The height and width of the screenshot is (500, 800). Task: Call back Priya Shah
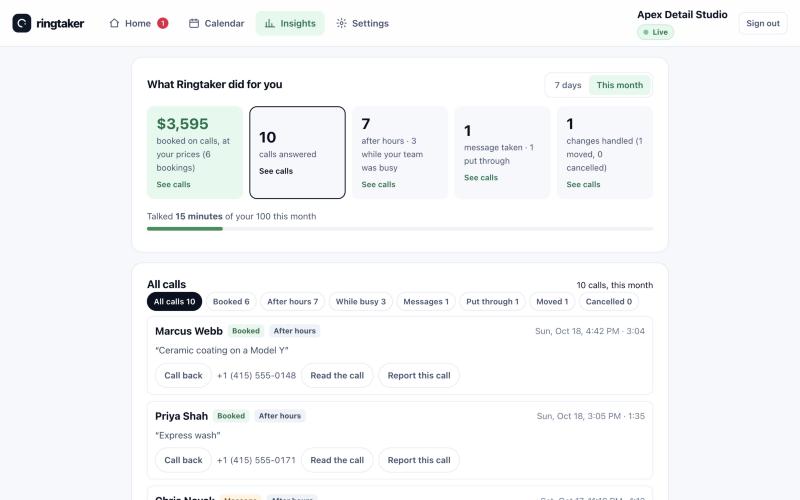(183, 460)
